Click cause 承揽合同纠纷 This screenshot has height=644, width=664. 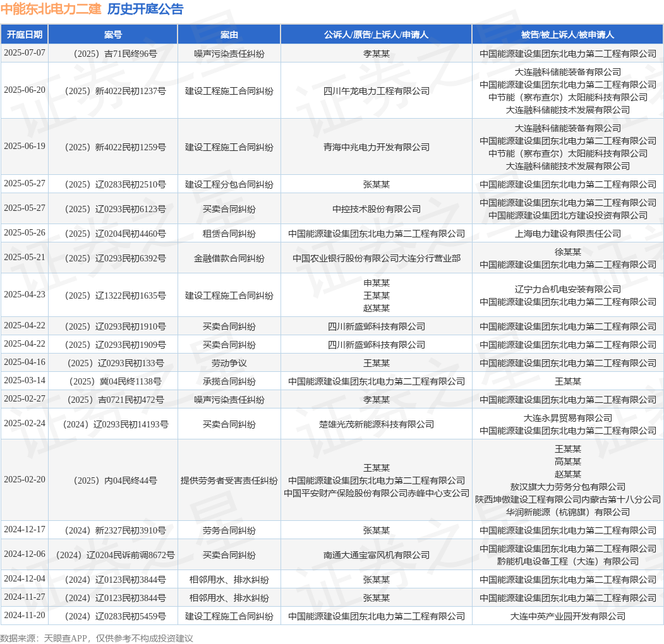click(229, 381)
